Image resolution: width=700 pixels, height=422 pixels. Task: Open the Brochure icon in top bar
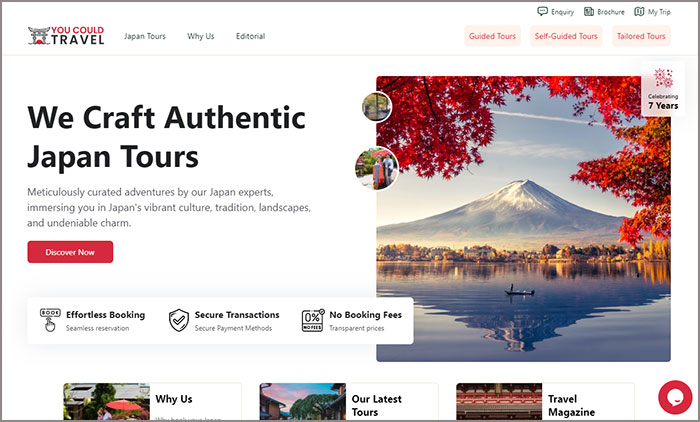point(589,12)
